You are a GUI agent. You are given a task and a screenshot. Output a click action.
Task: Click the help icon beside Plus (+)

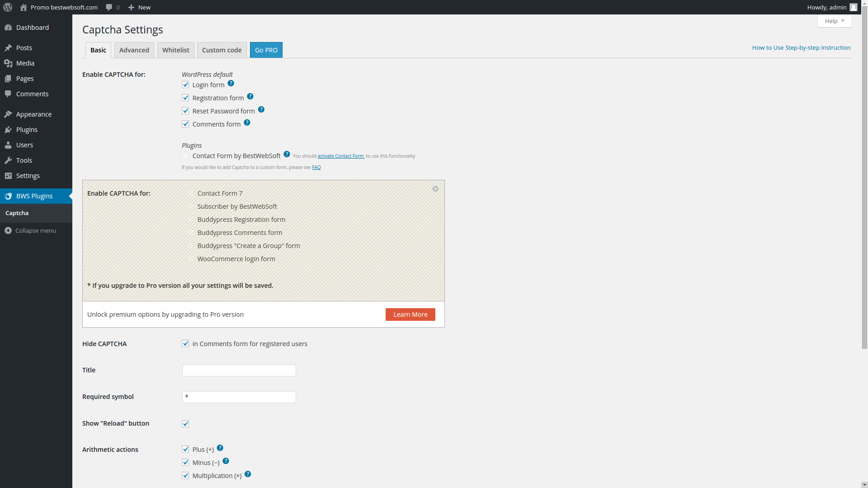tap(220, 448)
